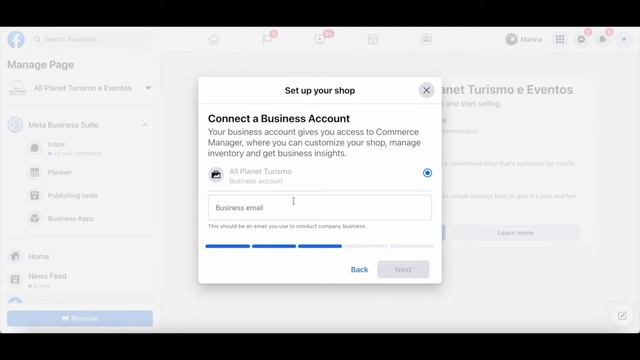Select the All Planet Turismo radio button
The width and height of the screenshot is (640, 360).
(427, 173)
